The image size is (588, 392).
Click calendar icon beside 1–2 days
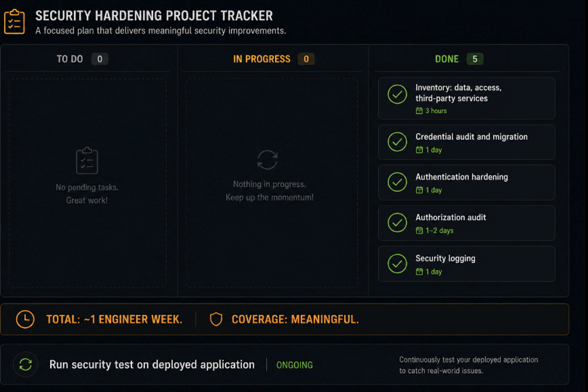(419, 230)
